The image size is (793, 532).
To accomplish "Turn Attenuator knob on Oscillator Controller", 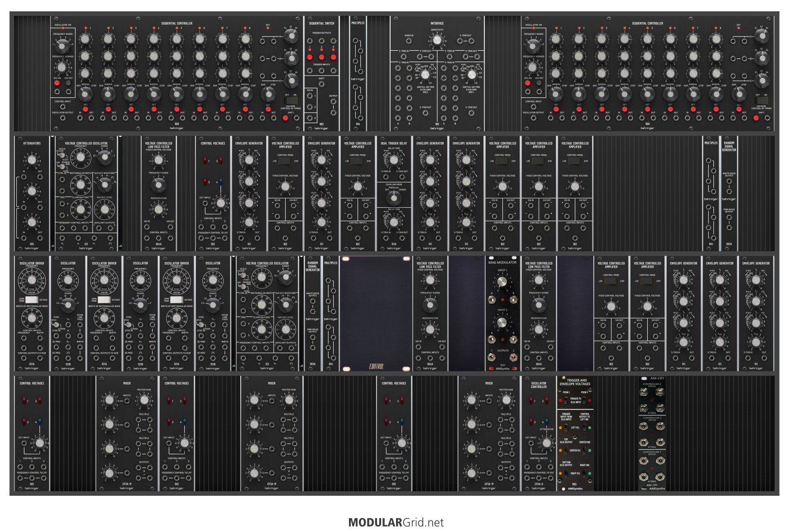I will pos(546,443).
